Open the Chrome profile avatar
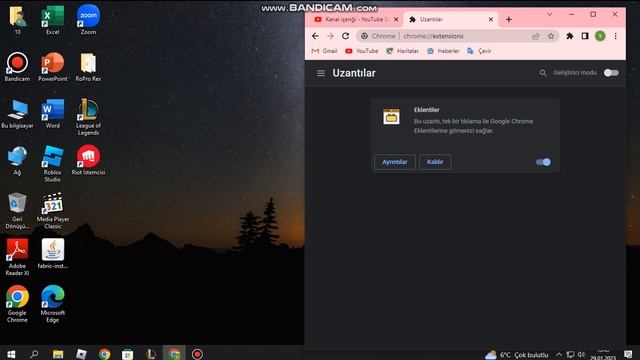Screen dimensions: 640x360 point(600,36)
